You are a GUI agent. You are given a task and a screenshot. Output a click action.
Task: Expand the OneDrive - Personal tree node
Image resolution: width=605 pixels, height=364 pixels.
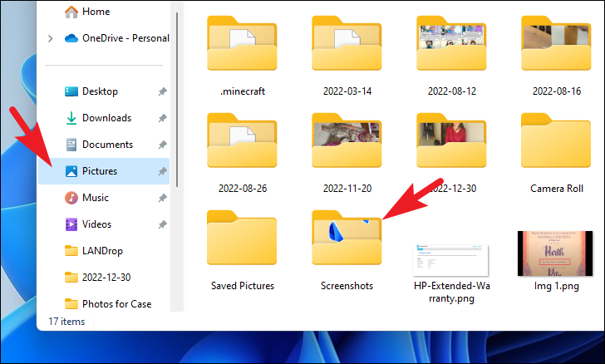[51, 38]
